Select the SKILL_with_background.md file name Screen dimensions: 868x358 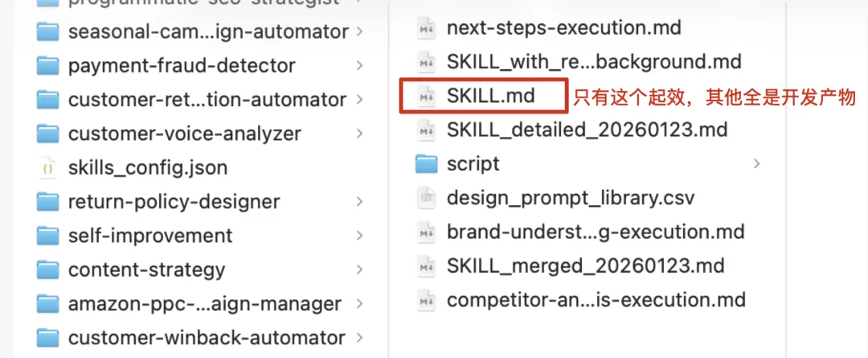click(x=594, y=61)
